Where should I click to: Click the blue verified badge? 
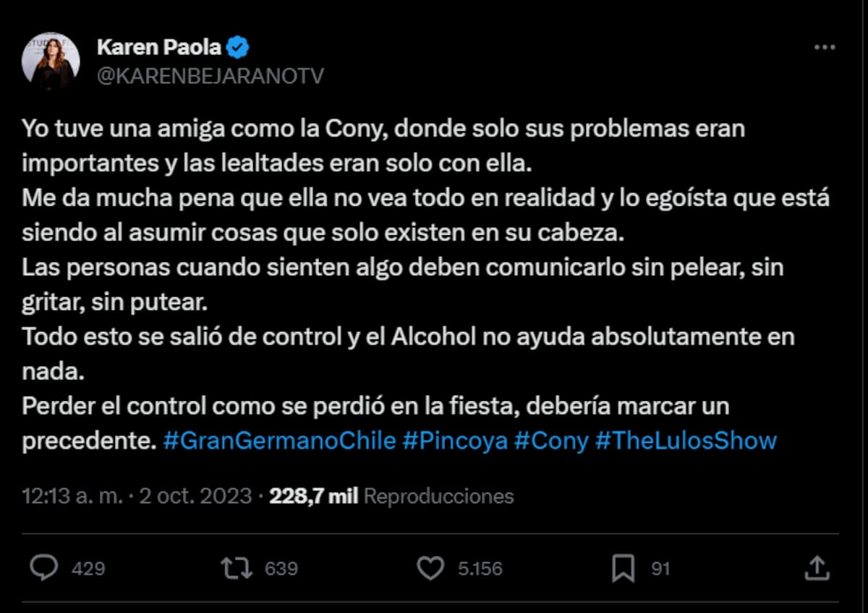point(239,48)
